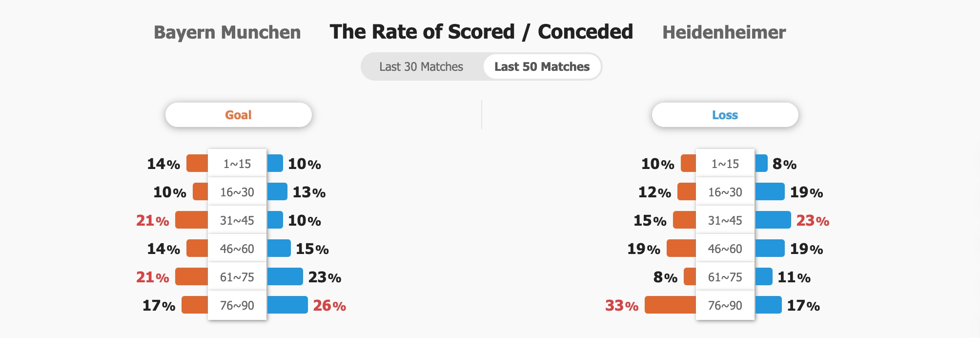Click Goal chart's orange bar for 61~75
Image resolution: width=980 pixels, height=338 pixels.
(192, 277)
